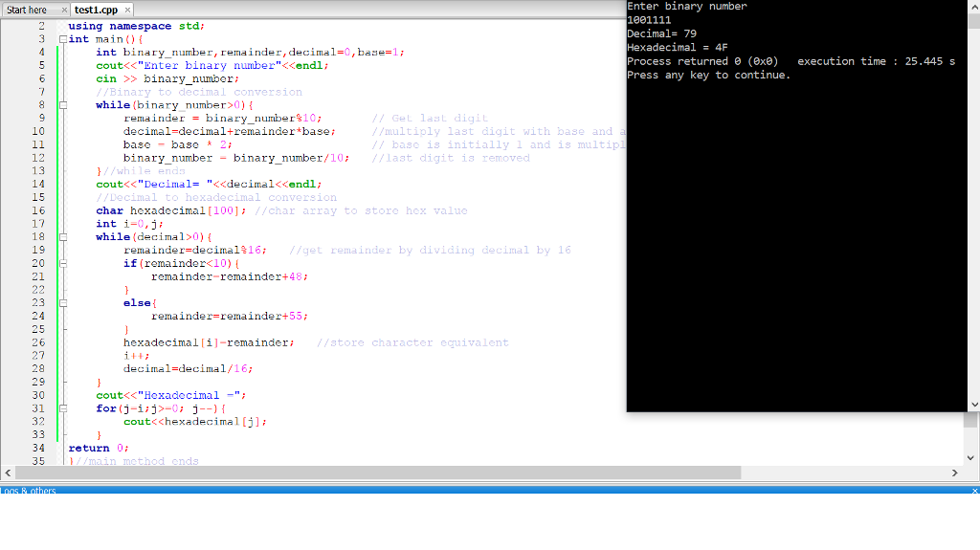Screen dimensions: 980x550
Task: Select the test1.cpp editor tab
Action: point(96,10)
